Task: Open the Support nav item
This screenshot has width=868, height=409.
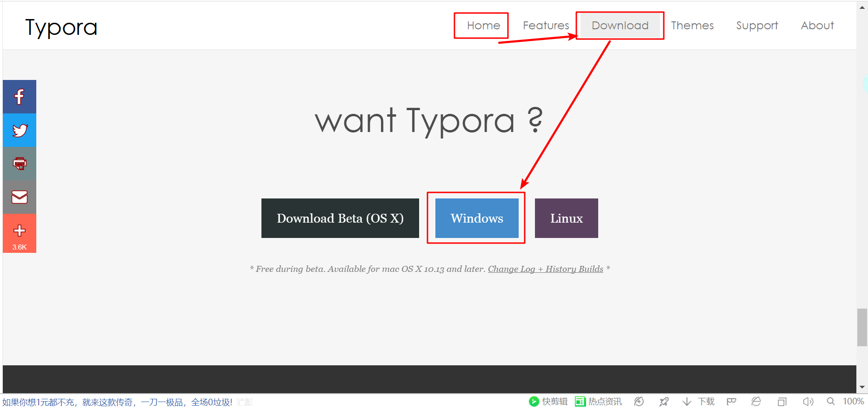Action: tap(757, 26)
